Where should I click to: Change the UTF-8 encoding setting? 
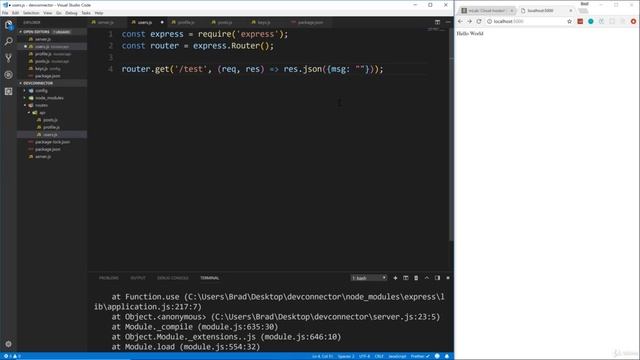[x=364, y=356]
